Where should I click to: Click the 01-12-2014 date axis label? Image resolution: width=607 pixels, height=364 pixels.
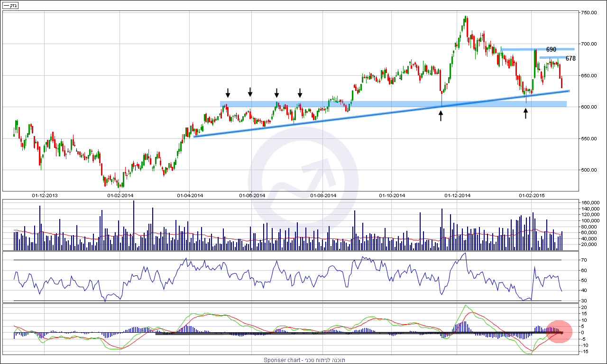[x=457, y=195]
